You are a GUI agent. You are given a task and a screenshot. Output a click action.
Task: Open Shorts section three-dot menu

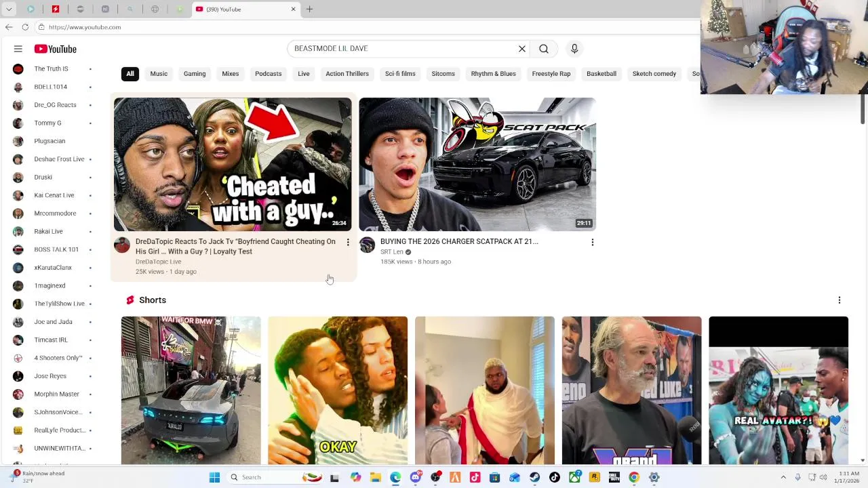[x=839, y=300]
